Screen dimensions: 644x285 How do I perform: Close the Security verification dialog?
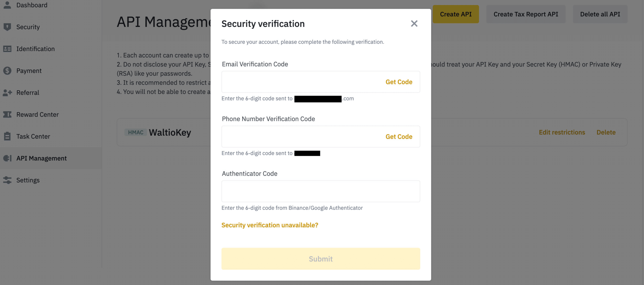[x=414, y=24]
